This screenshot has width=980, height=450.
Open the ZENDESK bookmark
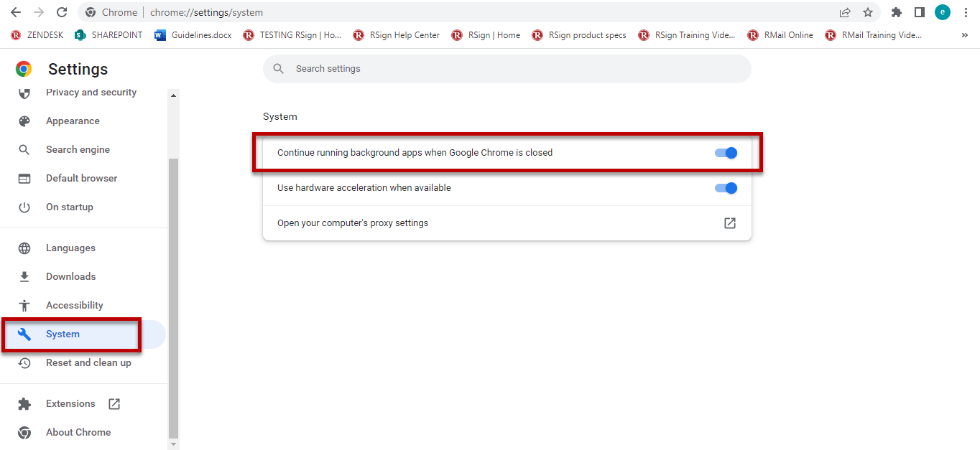(37, 35)
